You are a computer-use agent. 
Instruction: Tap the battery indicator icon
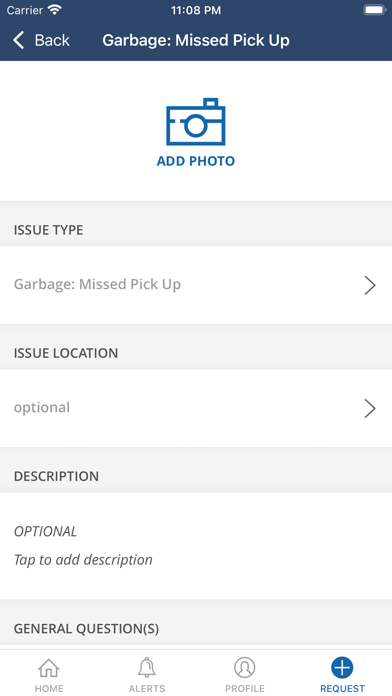tap(375, 10)
